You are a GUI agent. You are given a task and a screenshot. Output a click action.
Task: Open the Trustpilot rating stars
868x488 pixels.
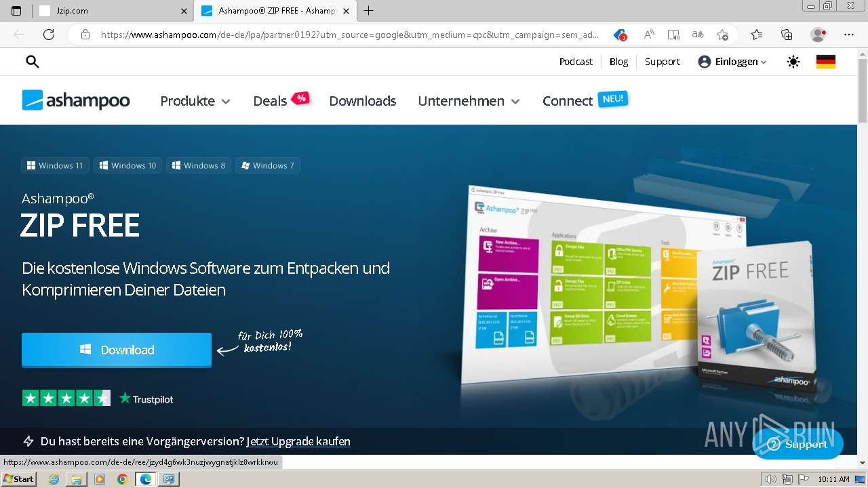click(x=66, y=399)
